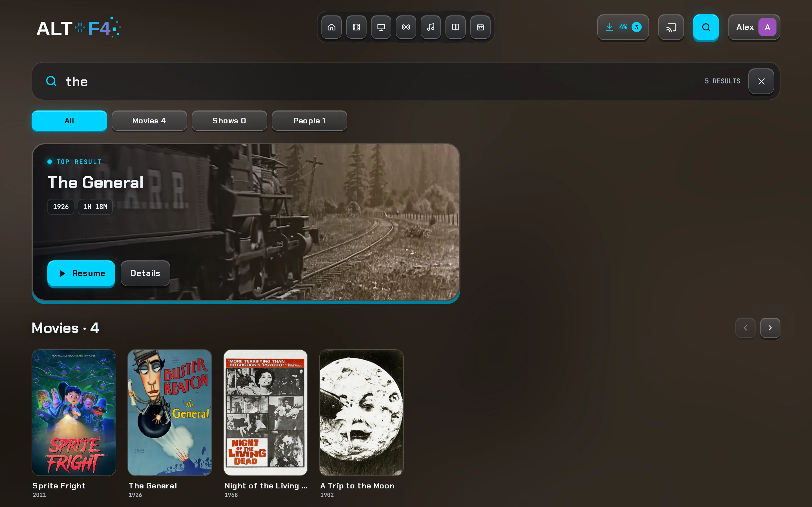Screen dimensions: 812x507
Task: Open the Calendar schedule icon
Action: pos(480,27)
